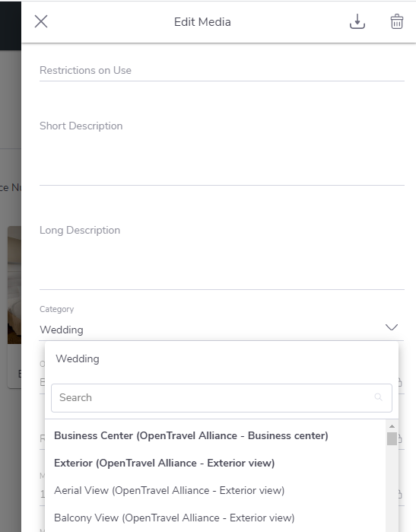The height and width of the screenshot is (532, 416).
Task: Choose Business Center category option
Action: (191, 435)
